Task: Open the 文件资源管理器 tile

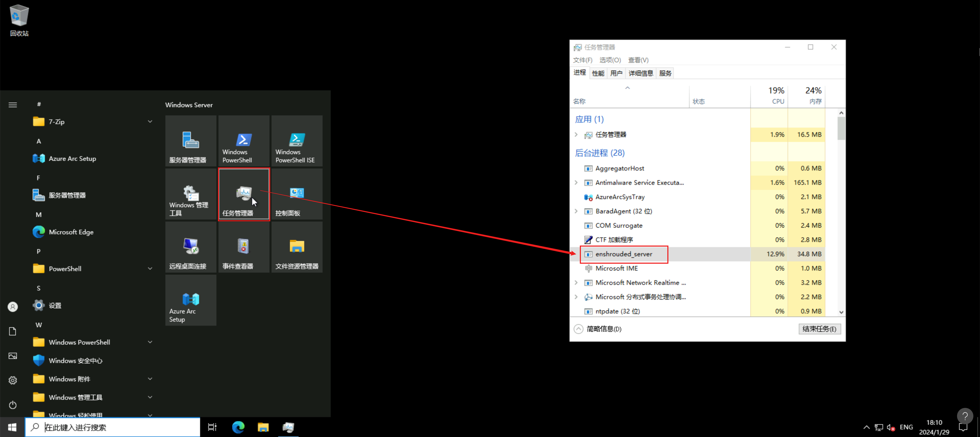Action: tap(297, 247)
